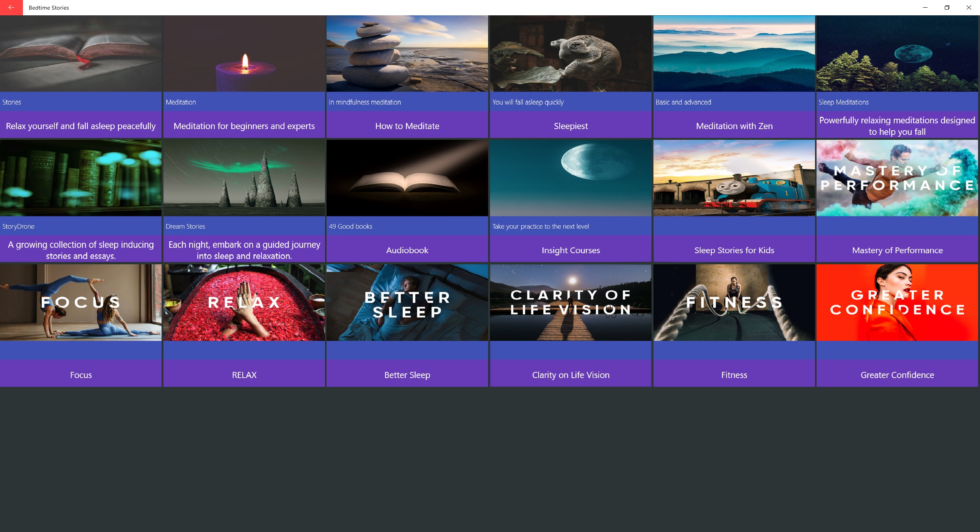Screen dimensions: 980x532
Task: Select the Mastery of Performance image
Action: [897, 178]
